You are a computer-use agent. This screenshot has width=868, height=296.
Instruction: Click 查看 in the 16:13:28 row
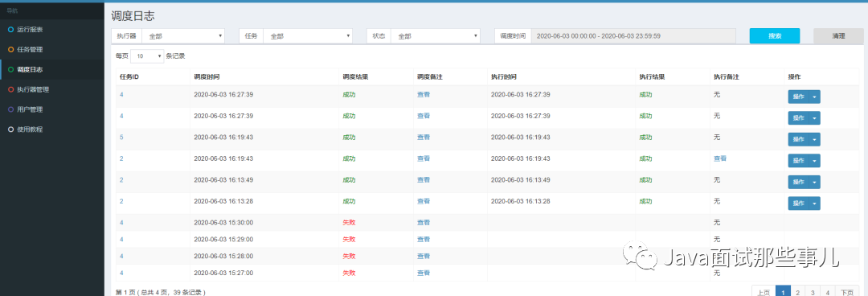point(424,200)
